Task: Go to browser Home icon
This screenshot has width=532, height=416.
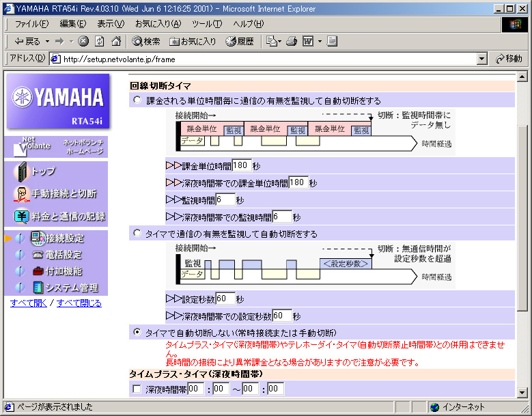Action: point(116,41)
